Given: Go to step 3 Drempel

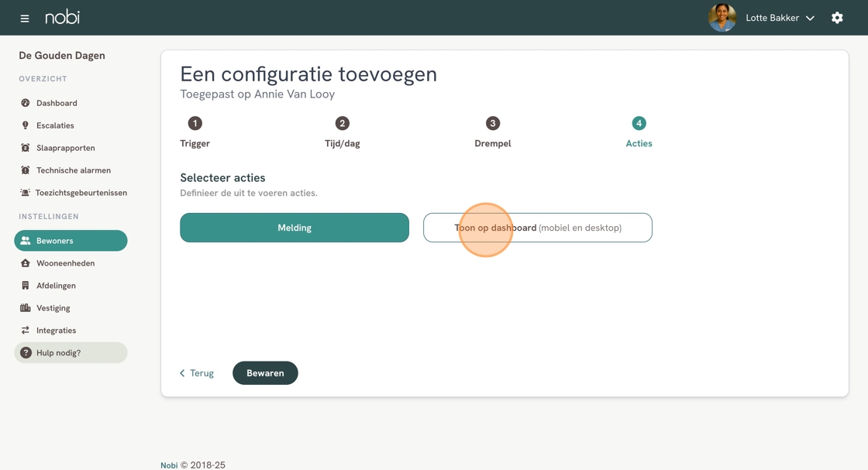Looking at the screenshot, I should point(493,132).
